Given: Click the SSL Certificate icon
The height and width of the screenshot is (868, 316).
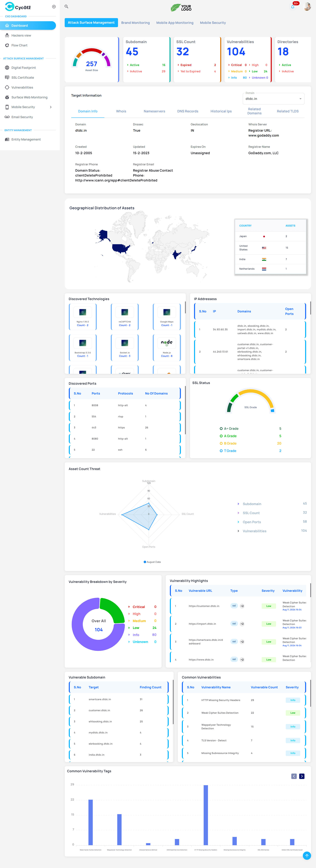Looking at the screenshot, I should tap(7, 77).
